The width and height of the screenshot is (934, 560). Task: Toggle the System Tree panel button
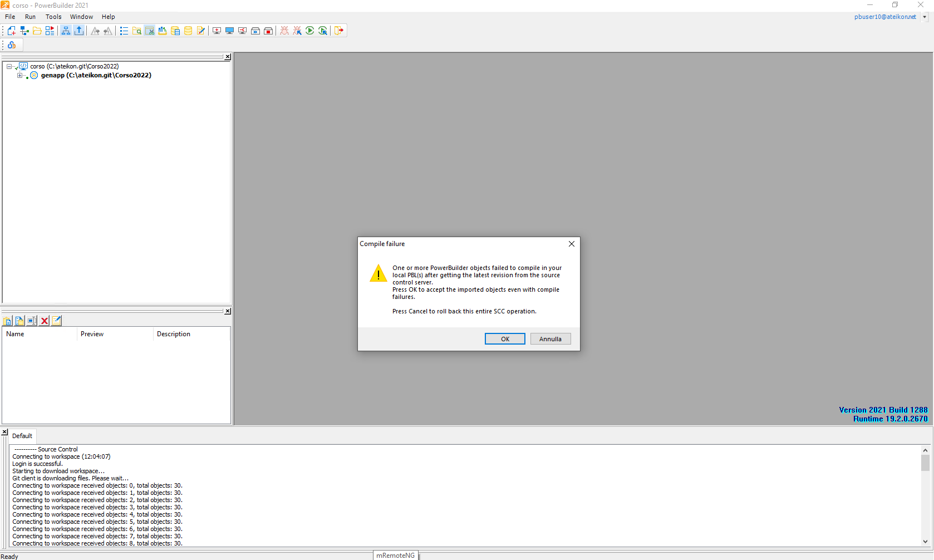(66, 31)
